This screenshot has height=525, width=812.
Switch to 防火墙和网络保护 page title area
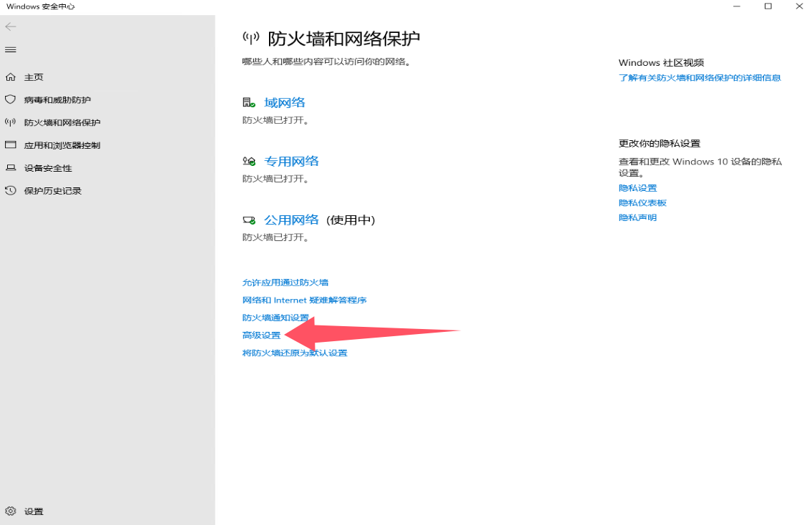pos(343,39)
